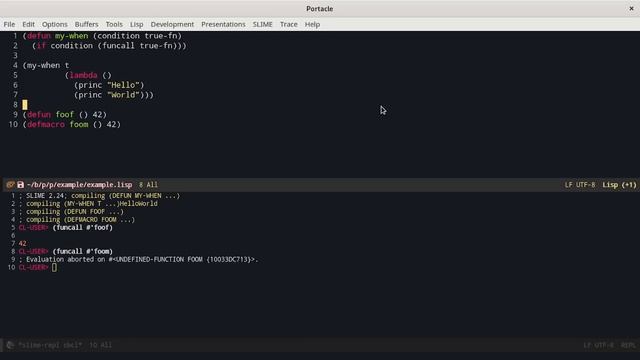Click the icon in the slime-repl modeline
The image size is (640, 360).
[10, 345]
